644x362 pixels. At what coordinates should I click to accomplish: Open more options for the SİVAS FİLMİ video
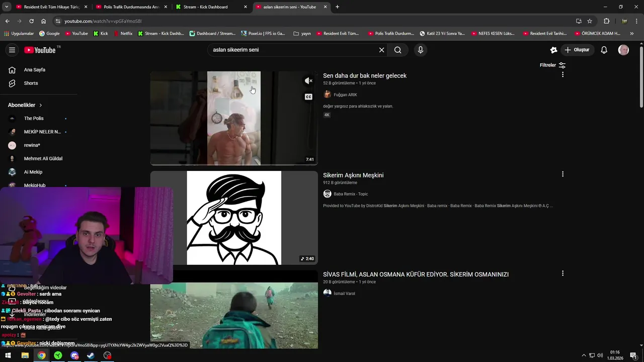562,274
